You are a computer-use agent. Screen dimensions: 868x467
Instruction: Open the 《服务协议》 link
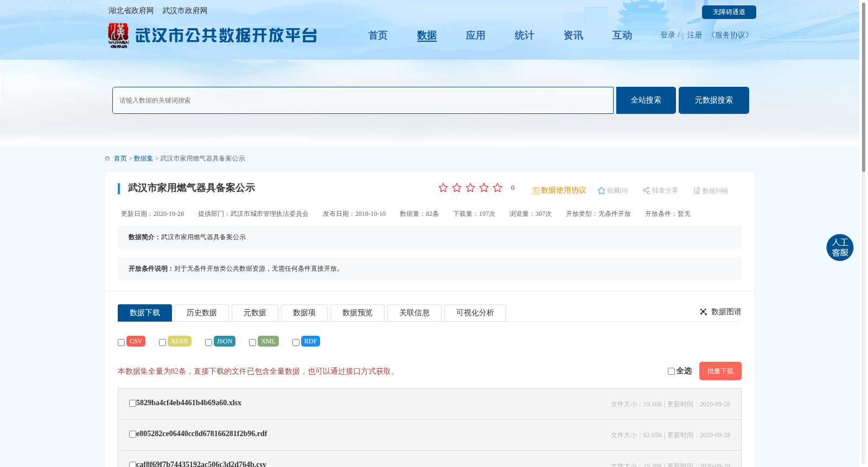pos(730,35)
